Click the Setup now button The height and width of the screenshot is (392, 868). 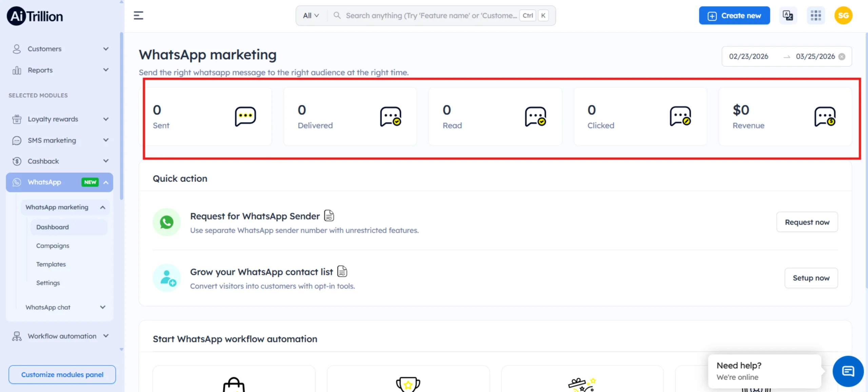click(811, 278)
